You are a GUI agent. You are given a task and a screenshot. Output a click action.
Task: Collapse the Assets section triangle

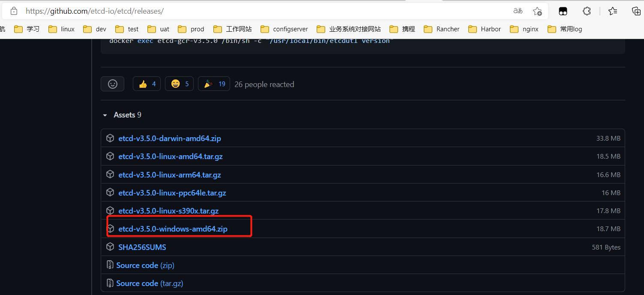point(105,115)
